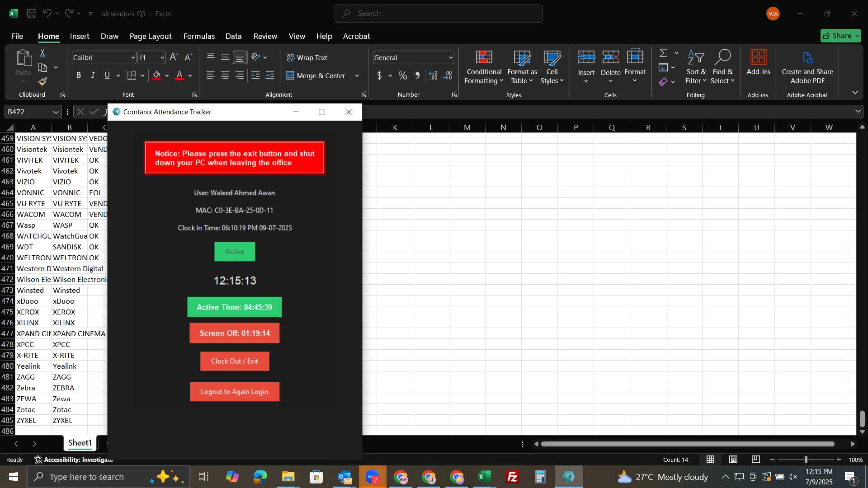Switch to Page Break Preview view icon

(x=756, y=460)
